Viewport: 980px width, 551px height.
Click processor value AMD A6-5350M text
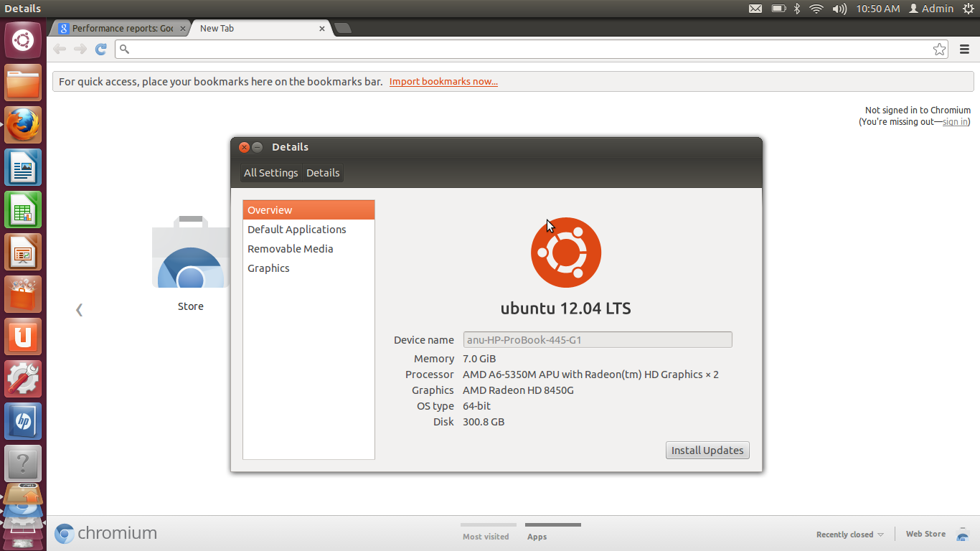tap(590, 375)
